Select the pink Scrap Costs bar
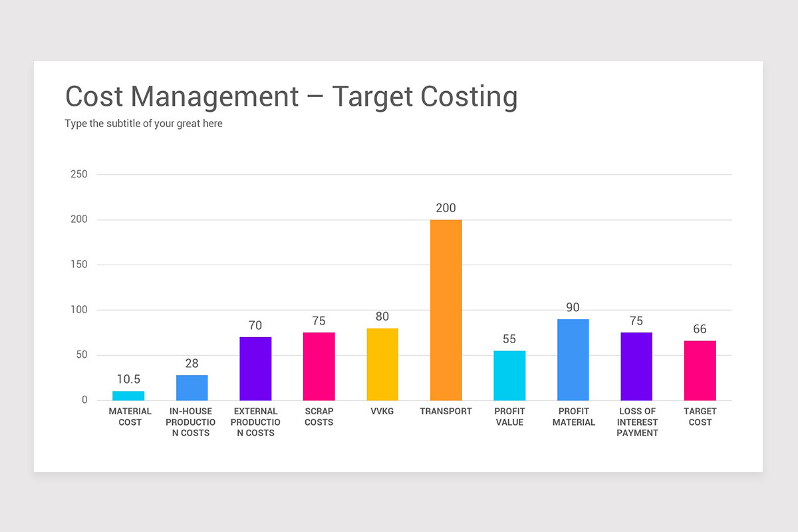Image resolution: width=798 pixels, height=532 pixels. pyautogui.click(x=319, y=366)
